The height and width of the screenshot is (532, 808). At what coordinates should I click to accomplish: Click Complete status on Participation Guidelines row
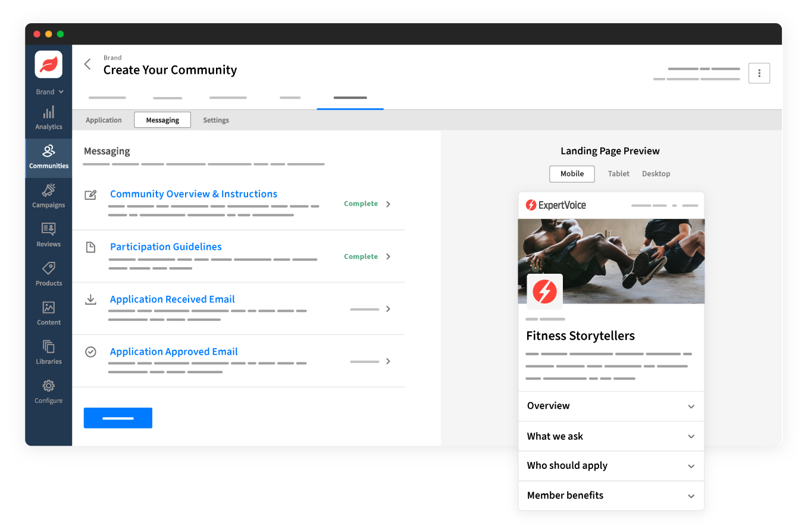click(x=361, y=256)
